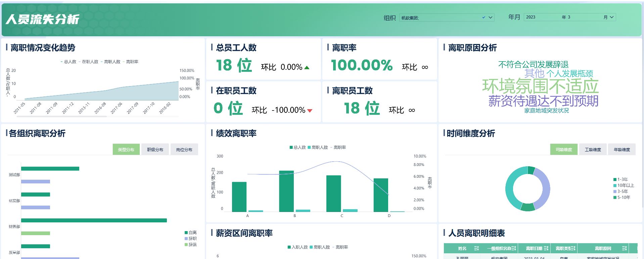Click the tall green bar for grade C

tap(333, 193)
